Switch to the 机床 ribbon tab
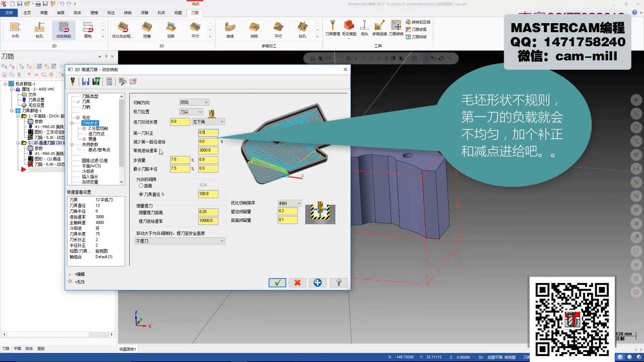This screenshot has height=362, width=644. point(161,13)
